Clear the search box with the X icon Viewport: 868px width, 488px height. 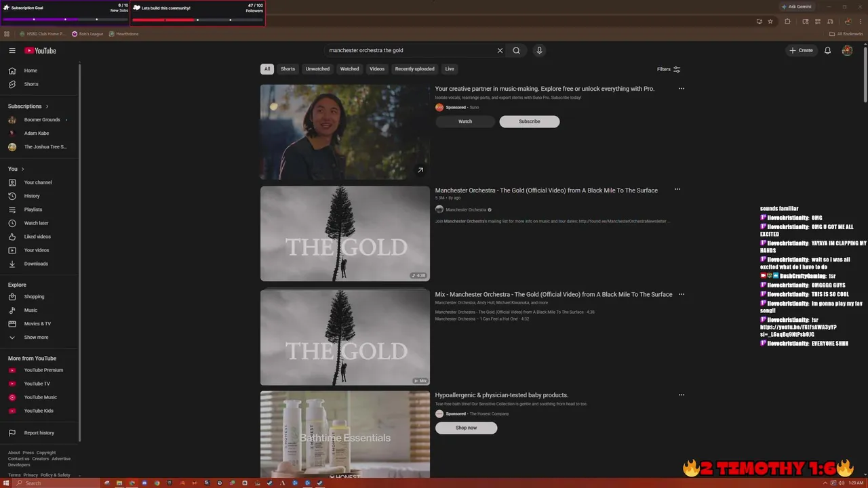click(x=500, y=50)
